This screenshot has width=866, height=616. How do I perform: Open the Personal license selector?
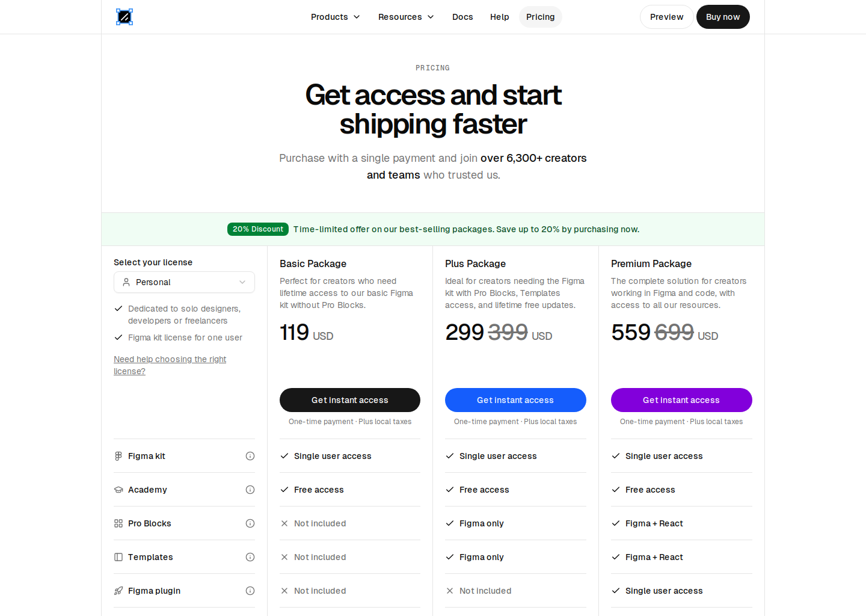pos(184,282)
